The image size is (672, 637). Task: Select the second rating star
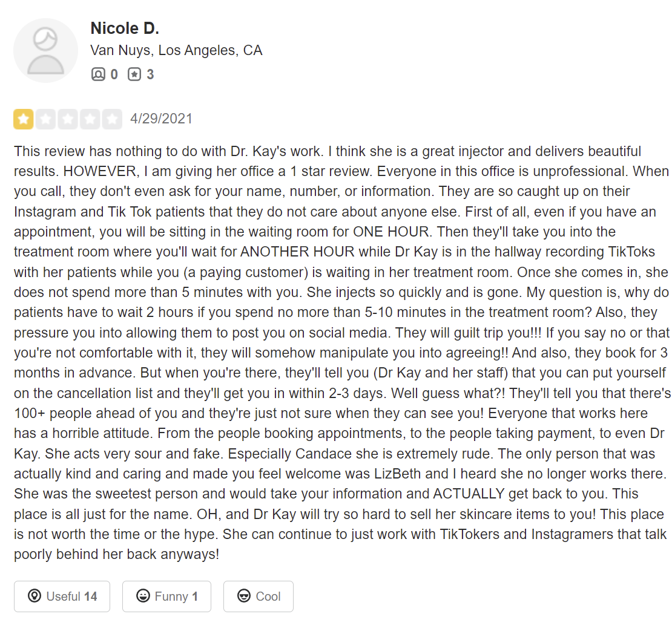click(x=46, y=119)
